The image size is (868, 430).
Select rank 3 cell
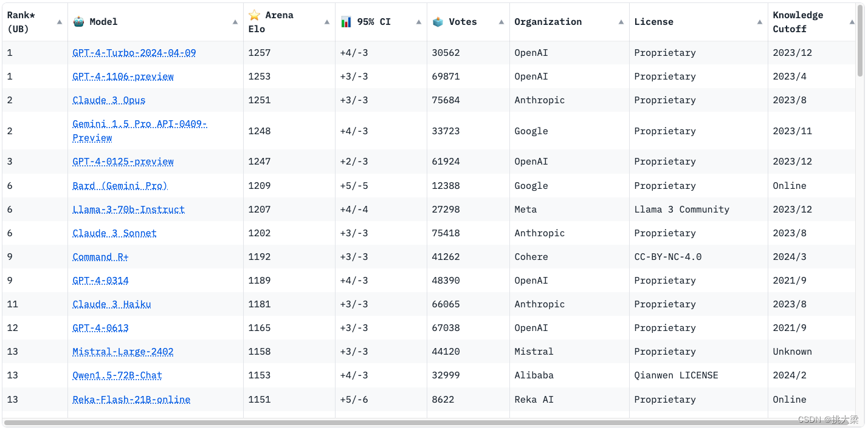coord(35,162)
